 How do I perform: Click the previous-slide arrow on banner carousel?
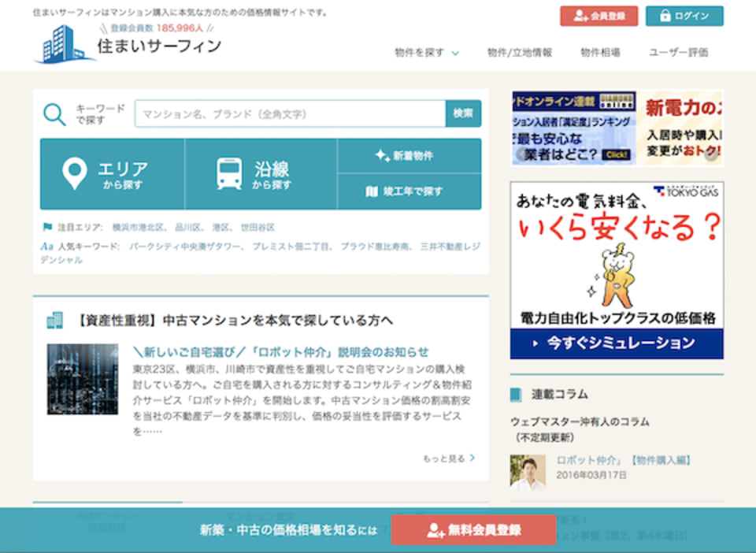point(521,154)
